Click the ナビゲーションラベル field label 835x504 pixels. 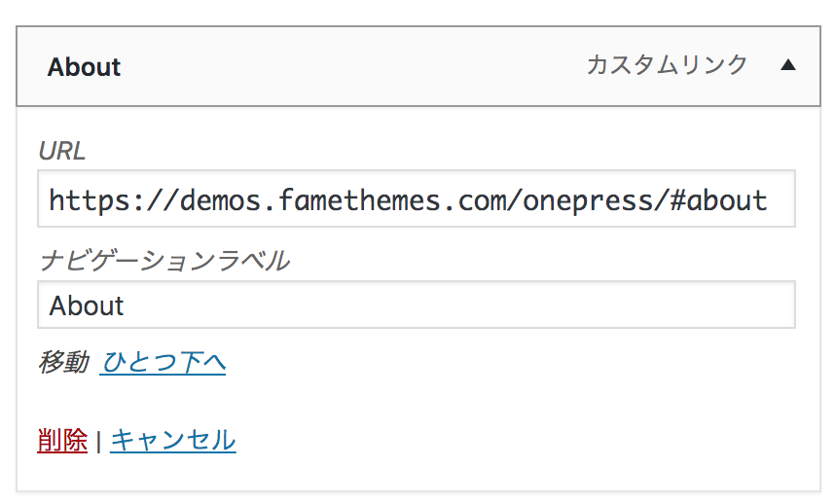[x=163, y=260]
